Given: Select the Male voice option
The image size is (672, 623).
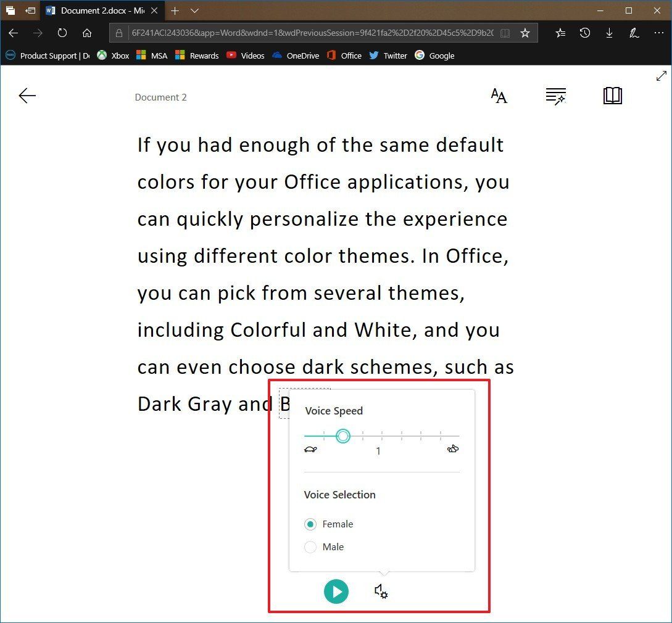Looking at the screenshot, I should coord(324,547).
